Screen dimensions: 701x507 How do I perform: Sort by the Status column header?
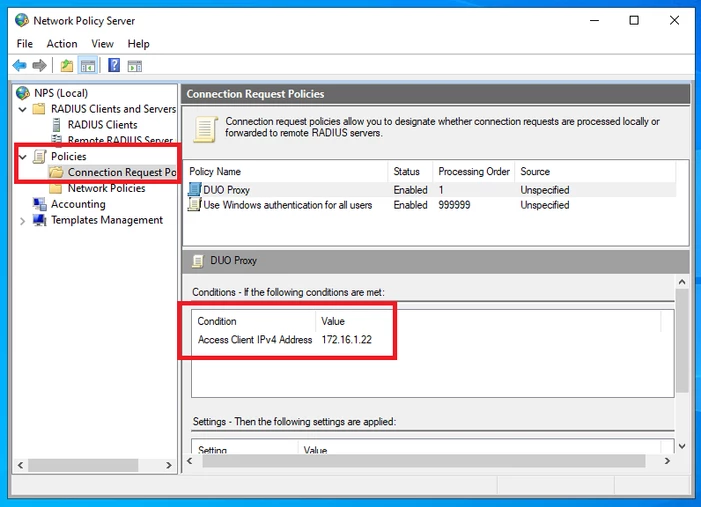(410, 172)
